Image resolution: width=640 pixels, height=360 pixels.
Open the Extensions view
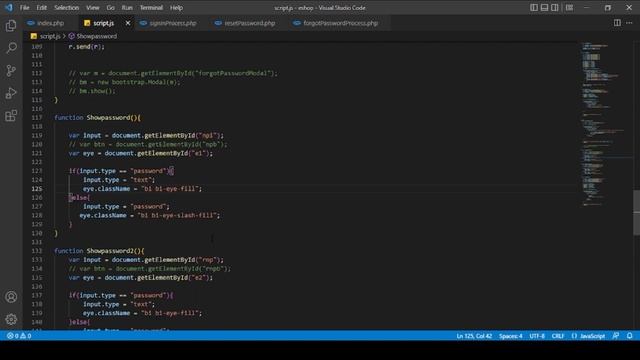[11, 116]
